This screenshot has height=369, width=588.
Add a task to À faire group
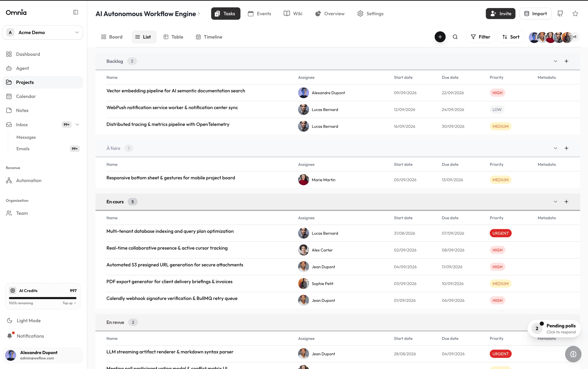566,148
